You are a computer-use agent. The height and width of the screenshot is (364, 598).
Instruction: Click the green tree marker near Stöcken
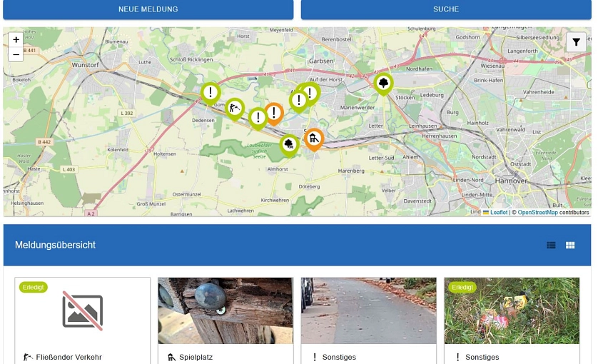coord(384,84)
